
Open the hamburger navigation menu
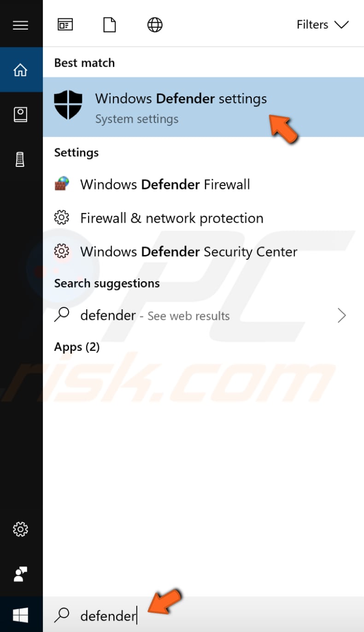coord(21,24)
